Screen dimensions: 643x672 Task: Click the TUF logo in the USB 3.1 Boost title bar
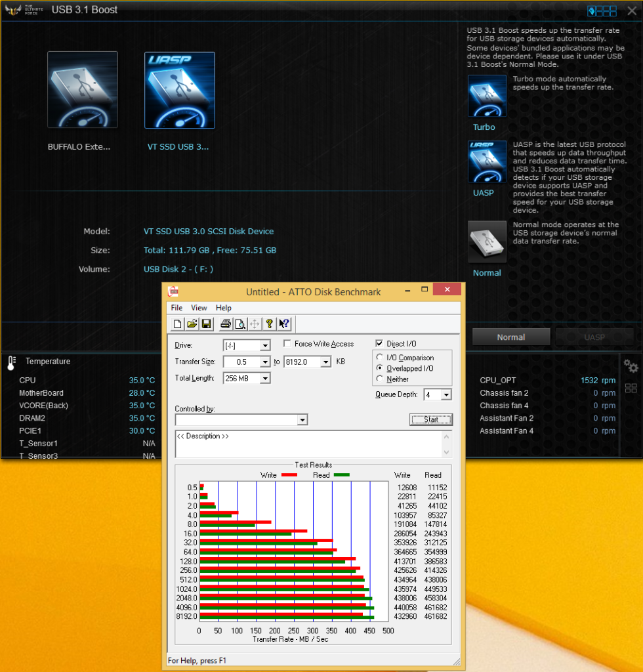tap(13, 10)
